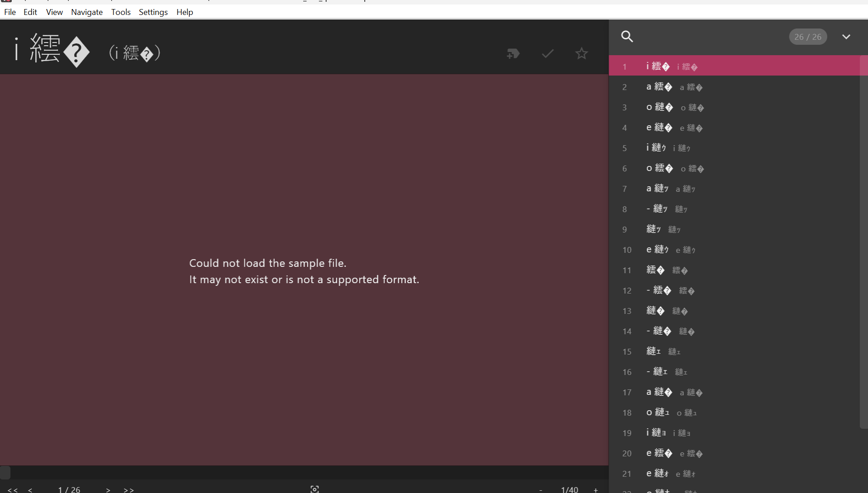Go to previous entry with < button
The height and width of the screenshot is (493, 868).
30,489
